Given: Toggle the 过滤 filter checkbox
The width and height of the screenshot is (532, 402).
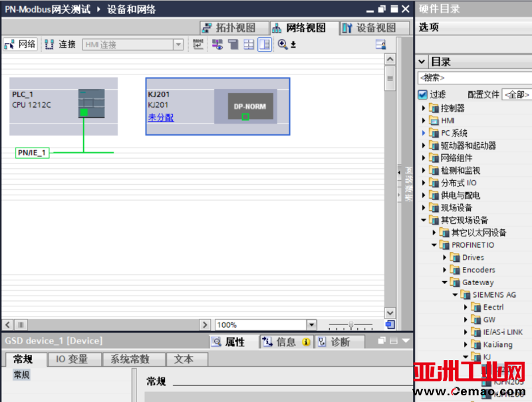Looking at the screenshot, I should point(422,94).
